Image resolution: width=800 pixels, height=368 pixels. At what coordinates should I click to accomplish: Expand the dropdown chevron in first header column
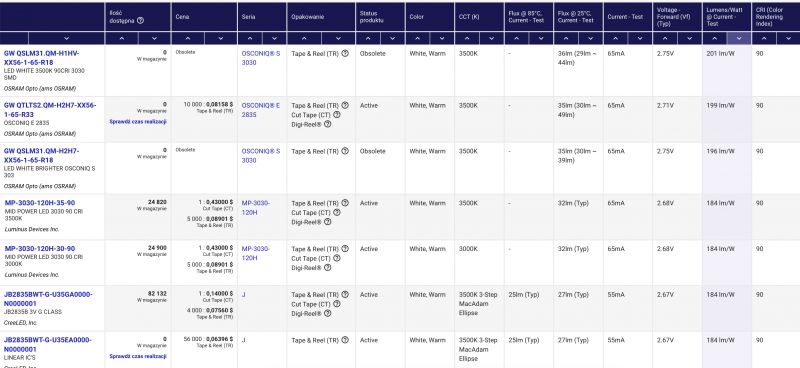pos(66,38)
